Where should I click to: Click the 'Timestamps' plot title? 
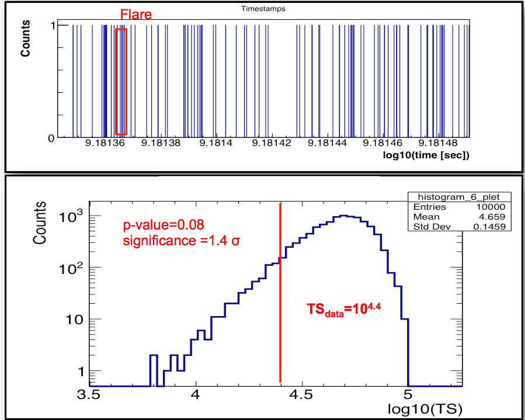click(x=263, y=9)
